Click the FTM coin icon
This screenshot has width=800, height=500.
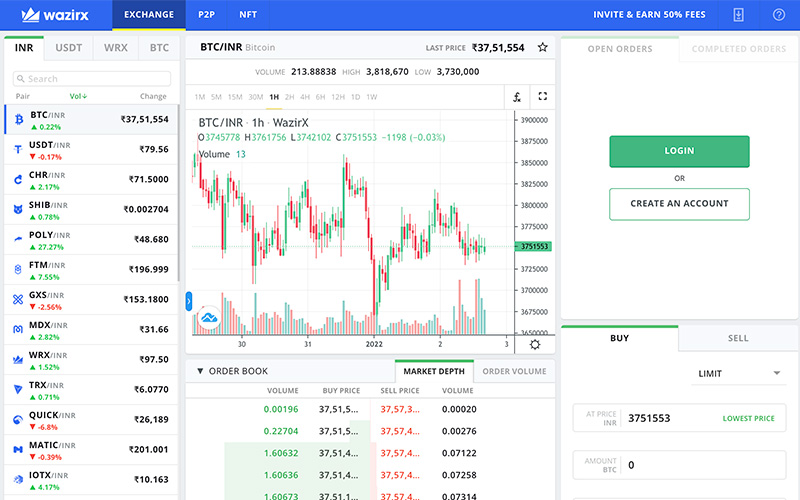point(18,269)
